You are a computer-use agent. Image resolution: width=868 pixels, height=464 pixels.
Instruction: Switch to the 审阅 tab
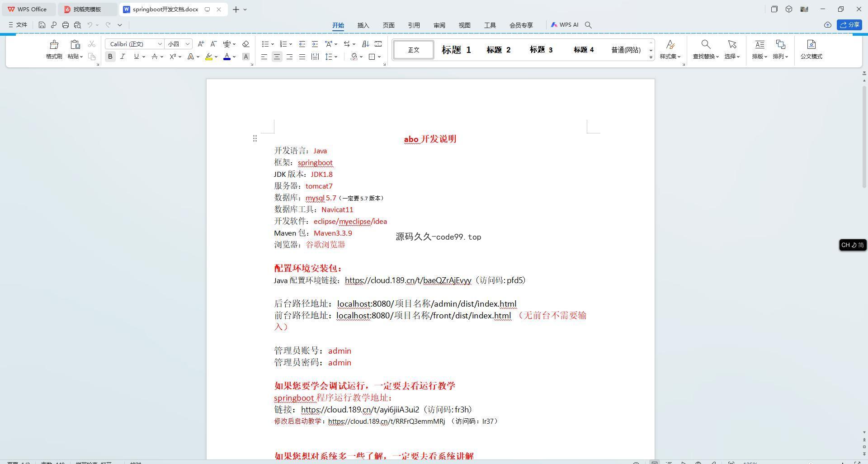click(439, 25)
